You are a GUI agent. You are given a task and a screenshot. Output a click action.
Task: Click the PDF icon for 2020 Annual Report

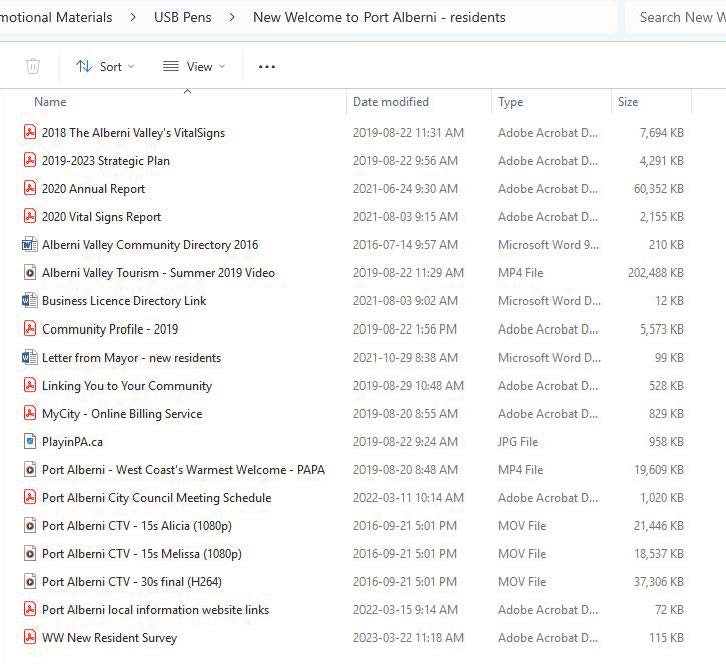click(x=30, y=189)
